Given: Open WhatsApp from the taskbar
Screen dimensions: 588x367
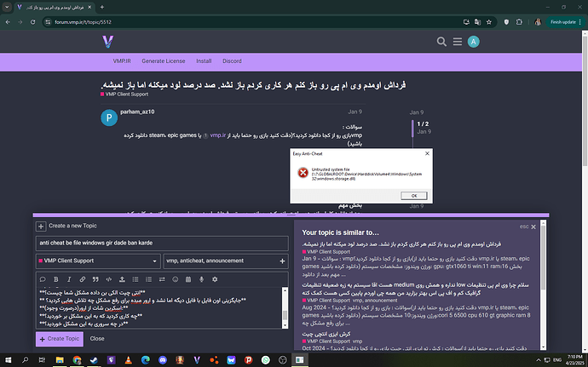Looking at the screenshot, I should click(x=266, y=360).
